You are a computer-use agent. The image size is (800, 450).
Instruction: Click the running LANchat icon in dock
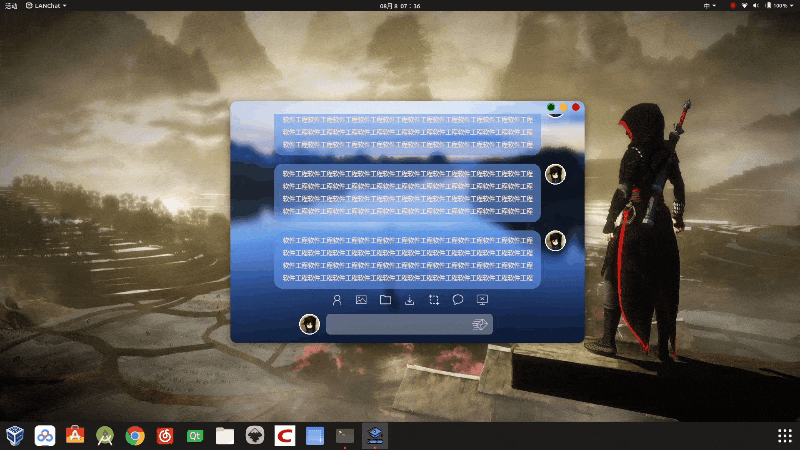(375, 436)
